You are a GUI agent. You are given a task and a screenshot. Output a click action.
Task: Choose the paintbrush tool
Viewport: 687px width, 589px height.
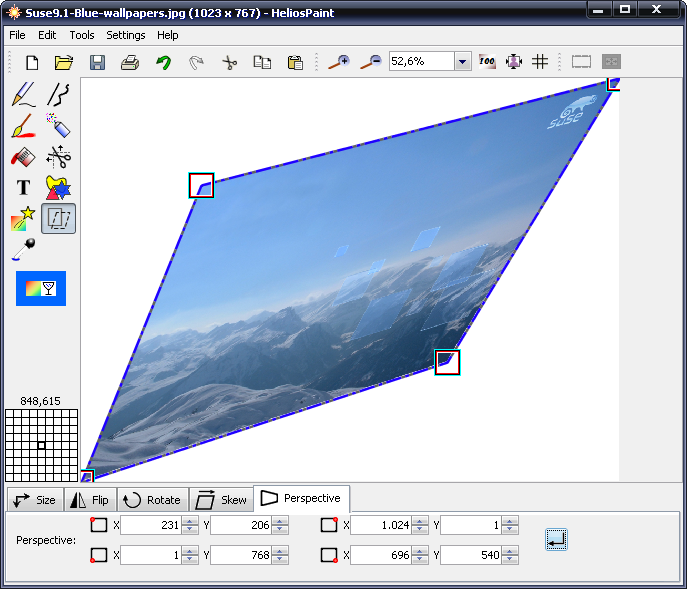pyautogui.click(x=24, y=126)
